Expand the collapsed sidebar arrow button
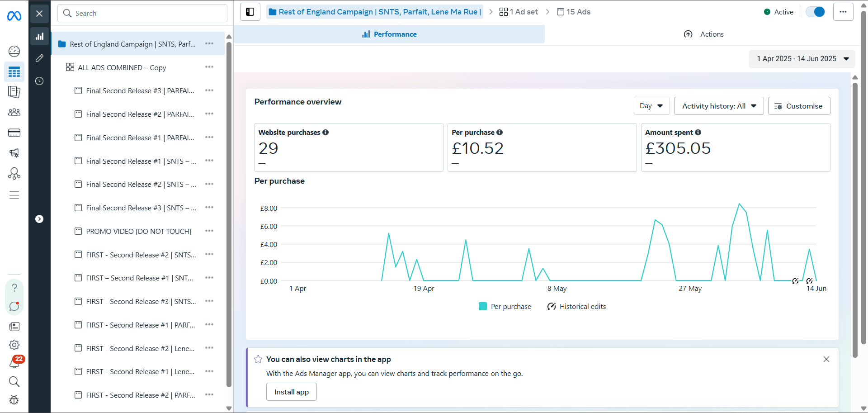 click(39, 219)
